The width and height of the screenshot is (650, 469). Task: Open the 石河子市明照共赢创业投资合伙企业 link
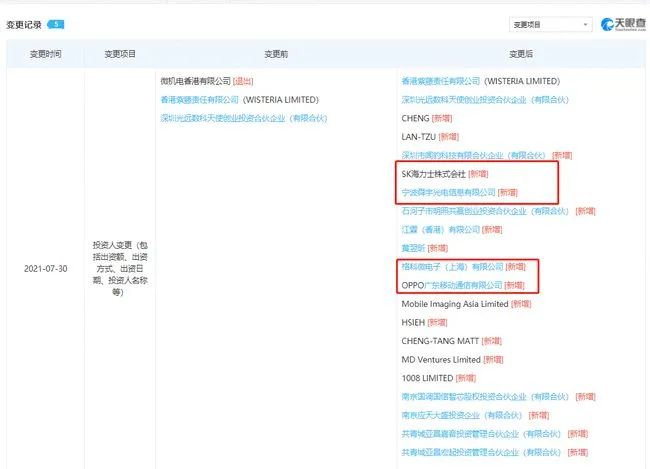485,211
